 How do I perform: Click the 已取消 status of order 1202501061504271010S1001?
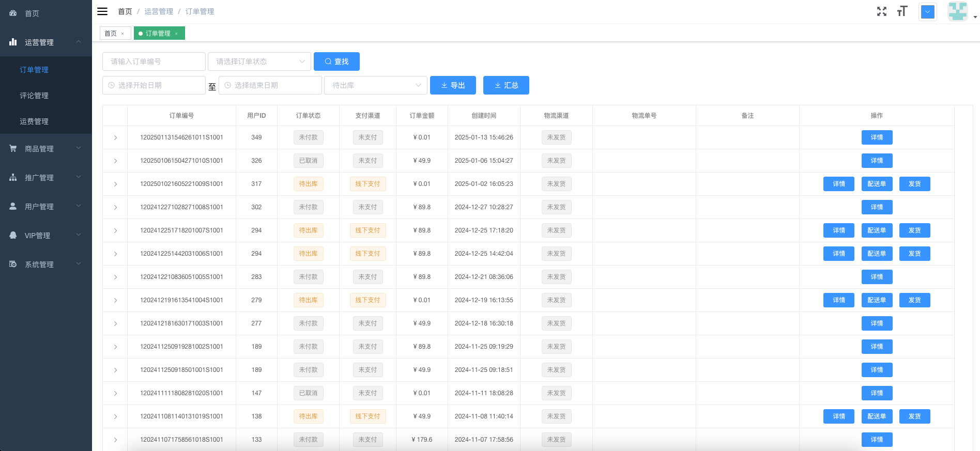coord(309,161)
